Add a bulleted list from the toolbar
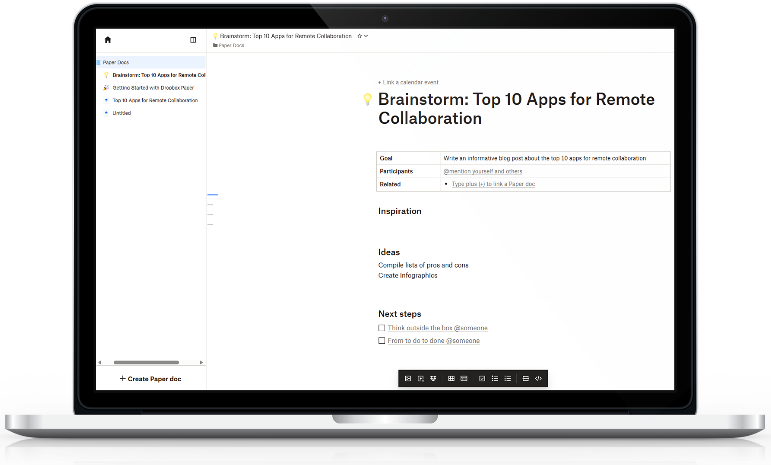This screenshot has width=771, height=465. click(x=495, y=379)
